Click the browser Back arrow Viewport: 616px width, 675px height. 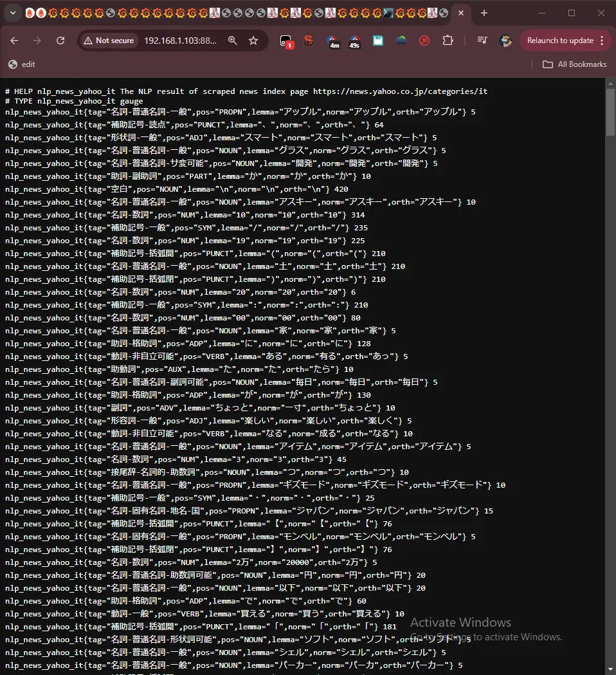(x=14, y=41)
